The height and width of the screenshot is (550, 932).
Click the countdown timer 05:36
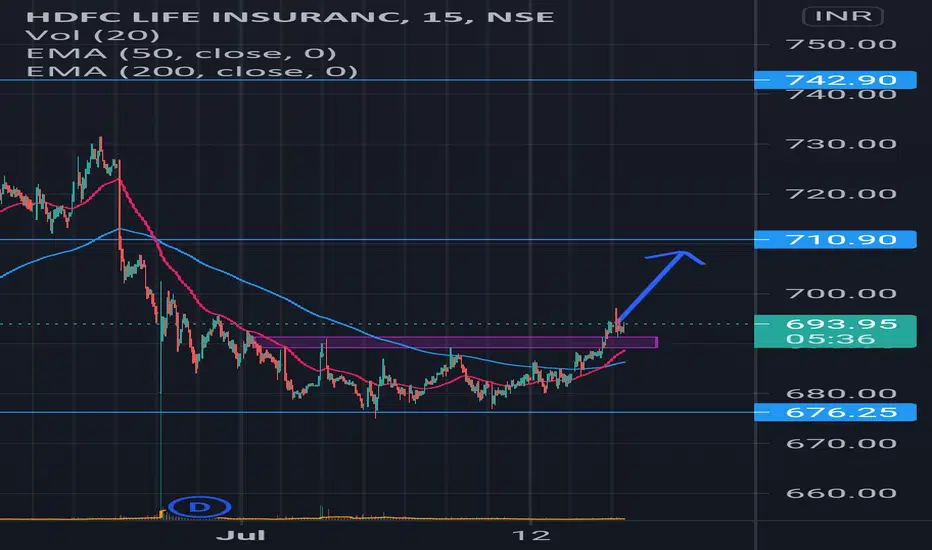point(830,339)
